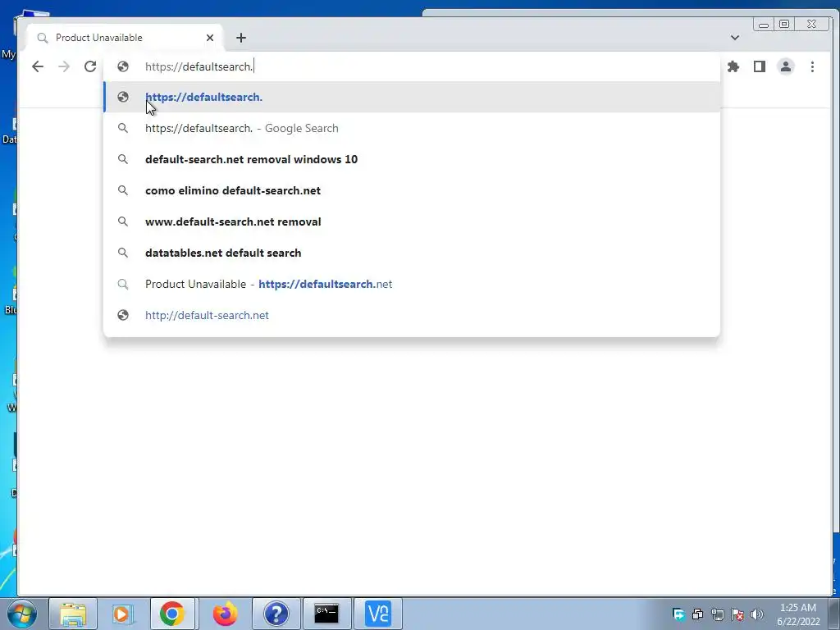Close the Product Unavailable tab
This screenshot has height=630, width=840.
pyautogui.click(x=210, y=38)
